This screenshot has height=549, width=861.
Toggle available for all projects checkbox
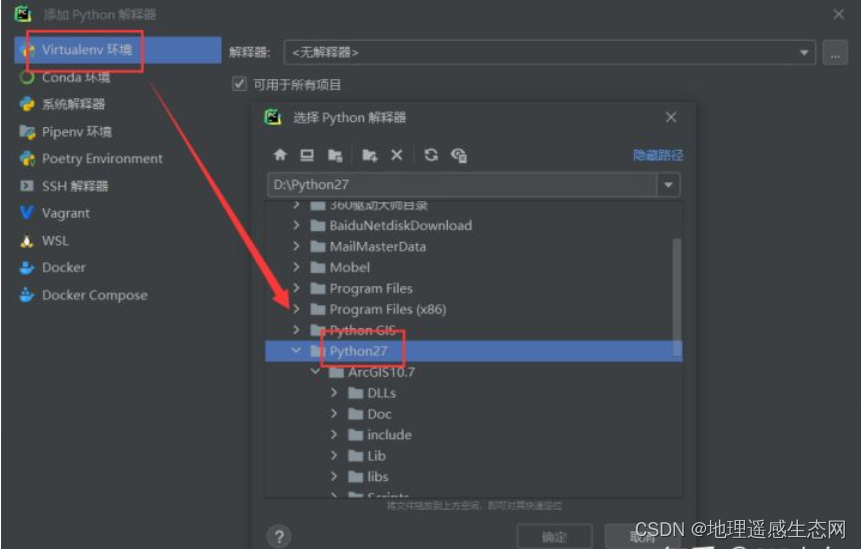[x=239, y=84]
